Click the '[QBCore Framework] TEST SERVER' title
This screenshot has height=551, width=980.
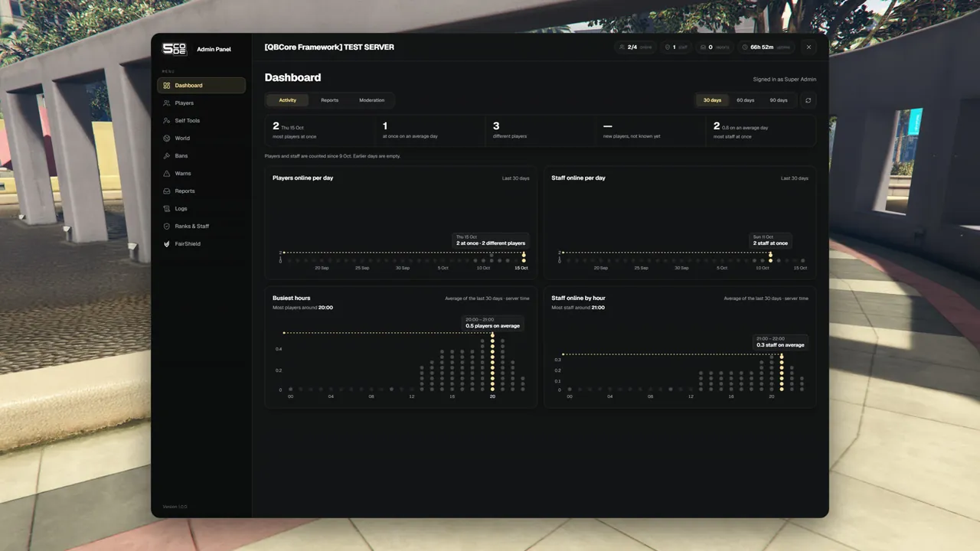coord(329,47)
